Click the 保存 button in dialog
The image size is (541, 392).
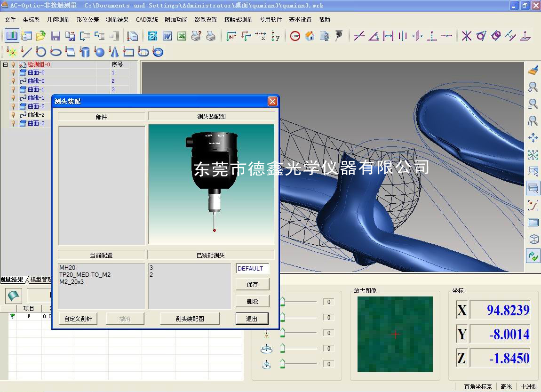tap(252, 284)
